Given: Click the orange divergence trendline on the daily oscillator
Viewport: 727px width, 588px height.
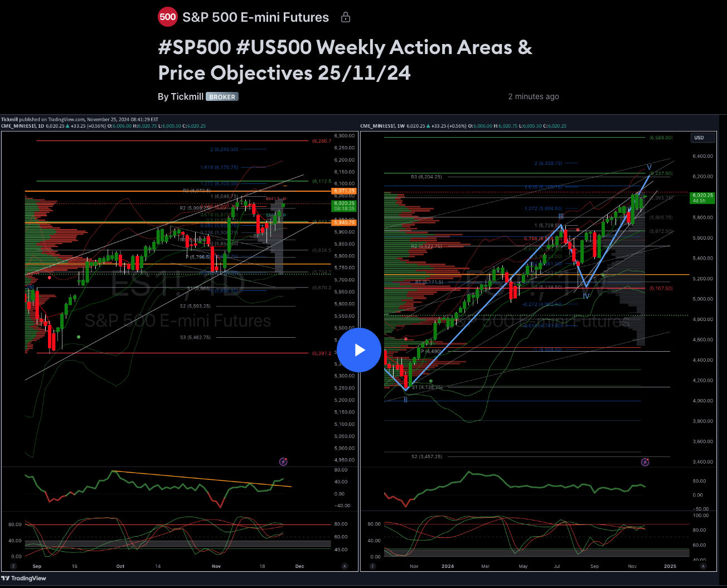Looking at the screenshot, I should [202, 479].
